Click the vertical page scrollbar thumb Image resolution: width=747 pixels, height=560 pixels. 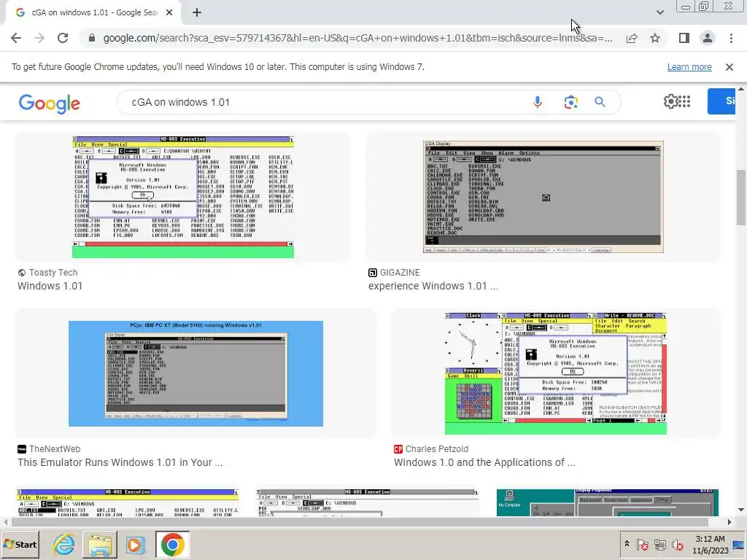(741, 198)
